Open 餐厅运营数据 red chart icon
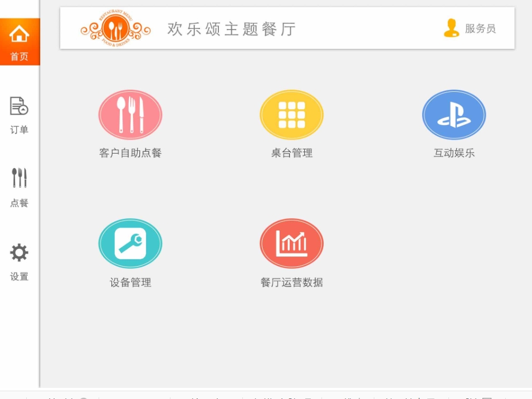The height and width of the screenshot is (399, 532). coord(291,243)
